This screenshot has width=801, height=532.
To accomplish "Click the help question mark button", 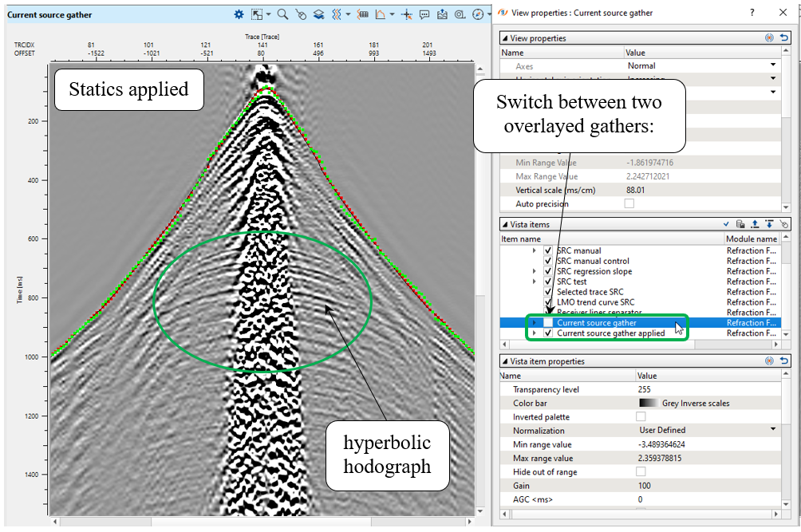I will pos(752,13).
